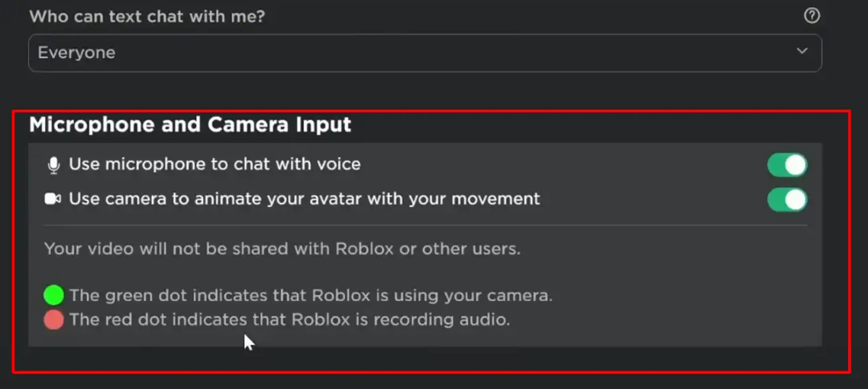
Task: Click the 'Who can text chat with me?' label
Action: click(147, 17)
